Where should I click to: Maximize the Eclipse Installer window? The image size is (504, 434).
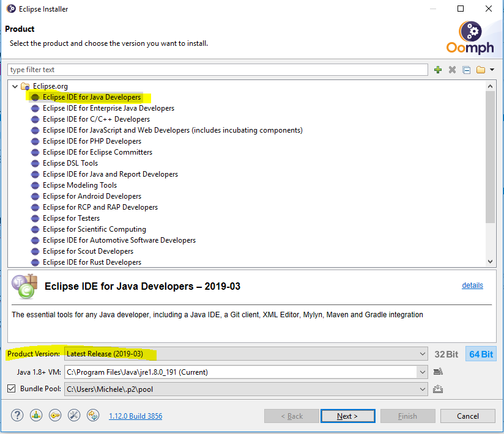[x=461, y=9]
